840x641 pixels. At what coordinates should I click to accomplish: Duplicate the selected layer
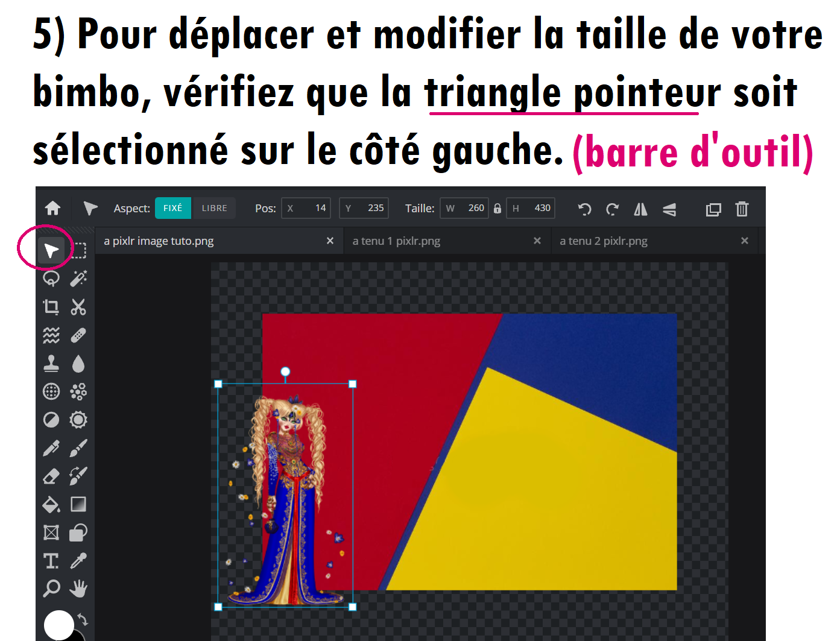pos(713,209)
